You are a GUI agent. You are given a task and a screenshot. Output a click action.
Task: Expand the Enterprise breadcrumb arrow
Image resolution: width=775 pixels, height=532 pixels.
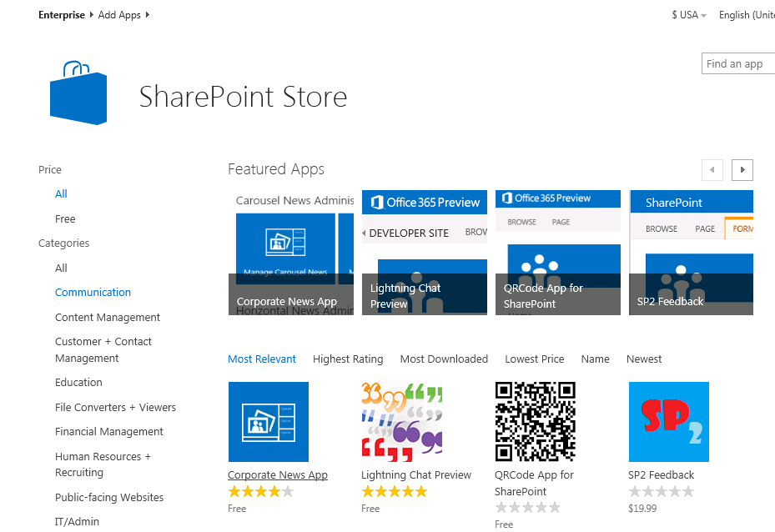[92, 15]
